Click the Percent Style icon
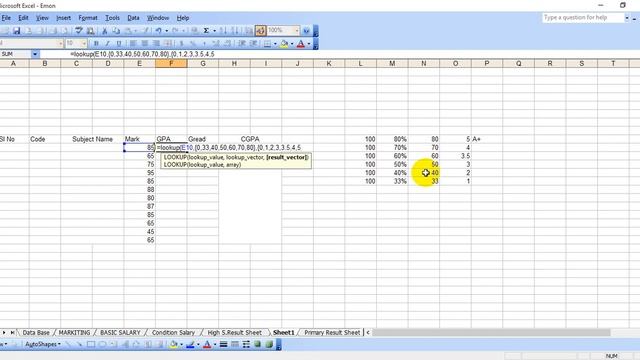Screen dimensions: 640x360 pos(193,44)
